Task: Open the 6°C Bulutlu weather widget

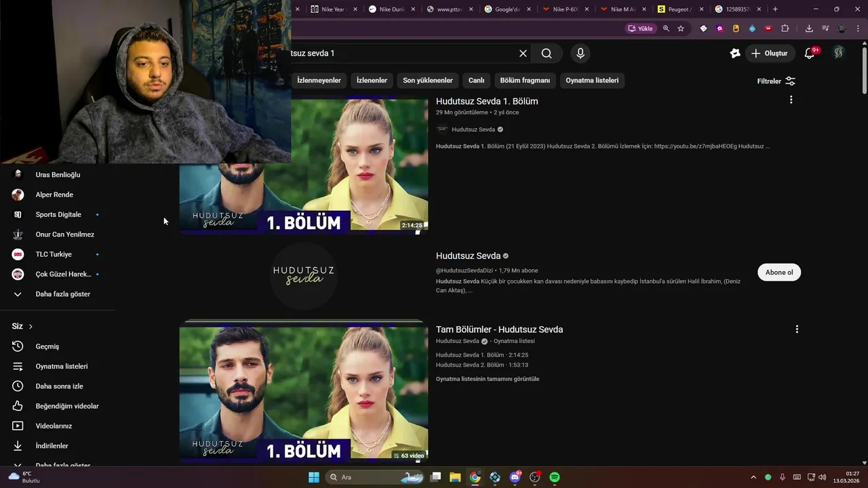Action: (24, 477)
